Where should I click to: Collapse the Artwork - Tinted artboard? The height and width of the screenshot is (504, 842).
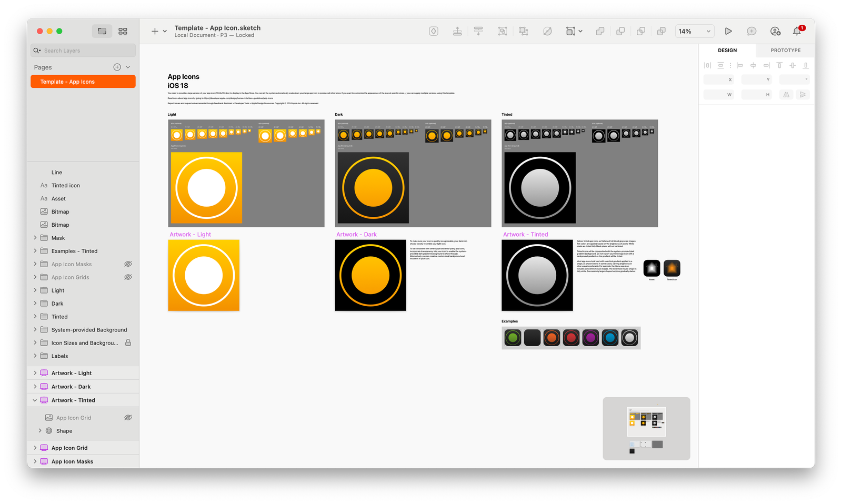(34, 400)
